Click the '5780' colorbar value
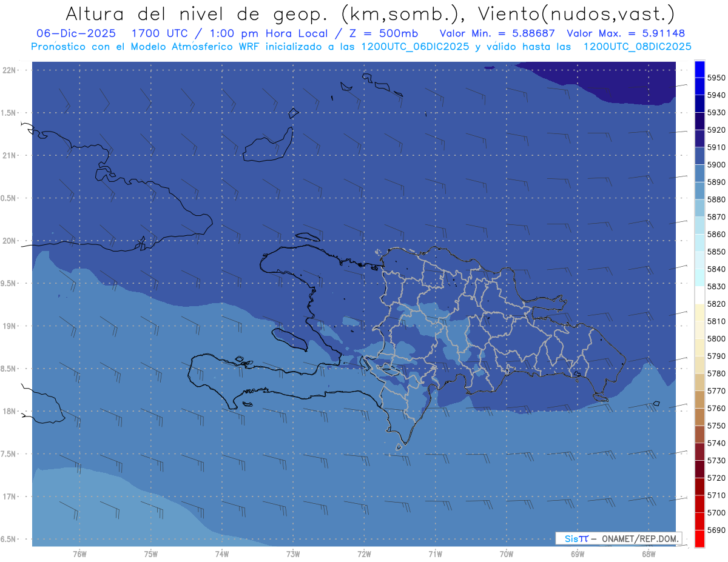Screen dimensions: 728x562 pos(716,373)
